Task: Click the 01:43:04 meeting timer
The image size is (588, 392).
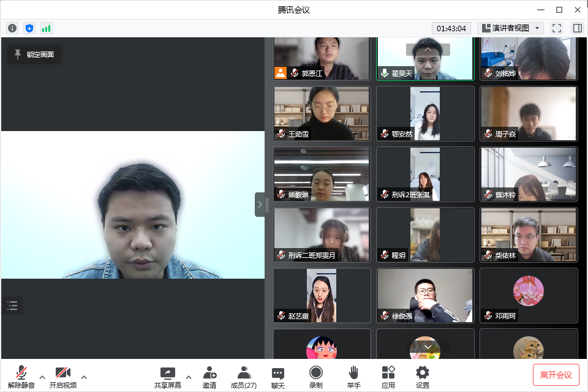Action: 451,28
